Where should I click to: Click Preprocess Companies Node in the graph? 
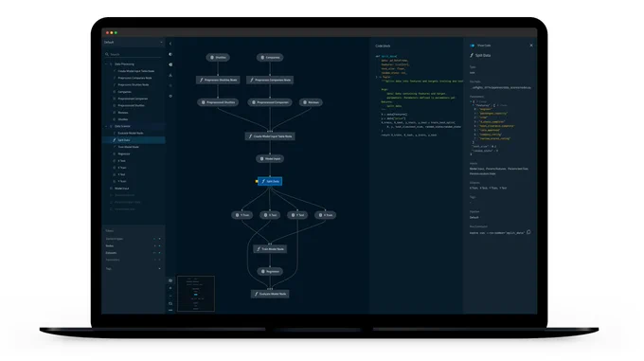click(x=269, y=81)
